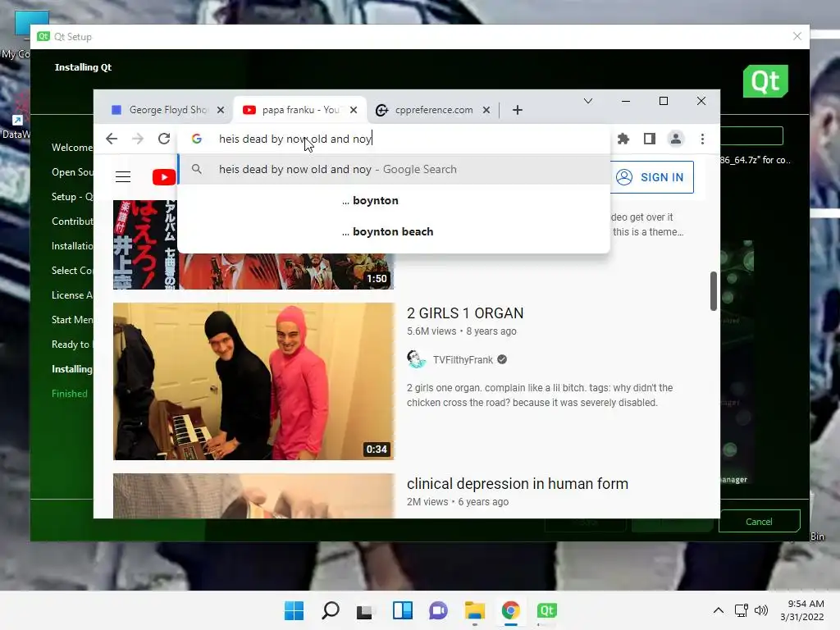This screenshot has width=840, height=630.
Task: Choose the 'boynton beach' suggestion
Action: [x=393, y=231]
